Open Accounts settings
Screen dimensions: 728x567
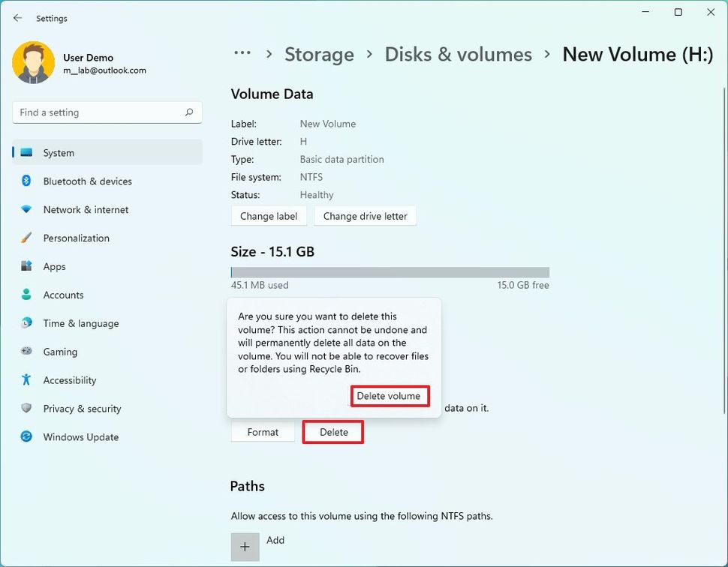[x=63, y=295]
